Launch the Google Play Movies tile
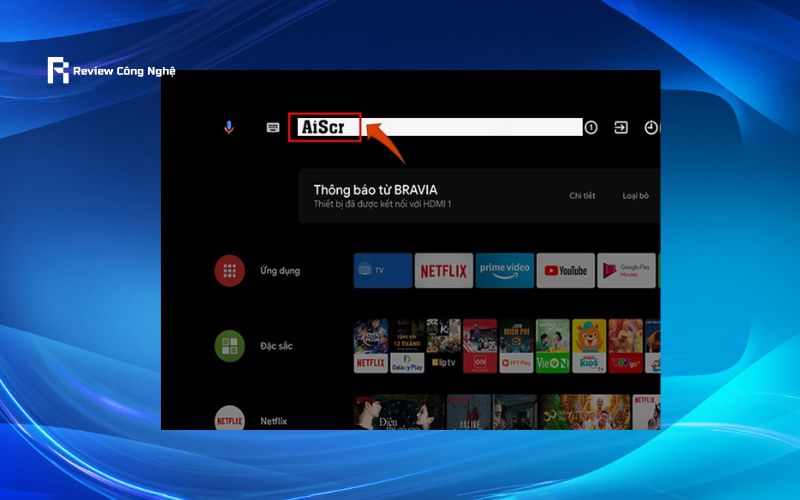The width and height of the screenshot is (800, 500). [x=627, y=270]
